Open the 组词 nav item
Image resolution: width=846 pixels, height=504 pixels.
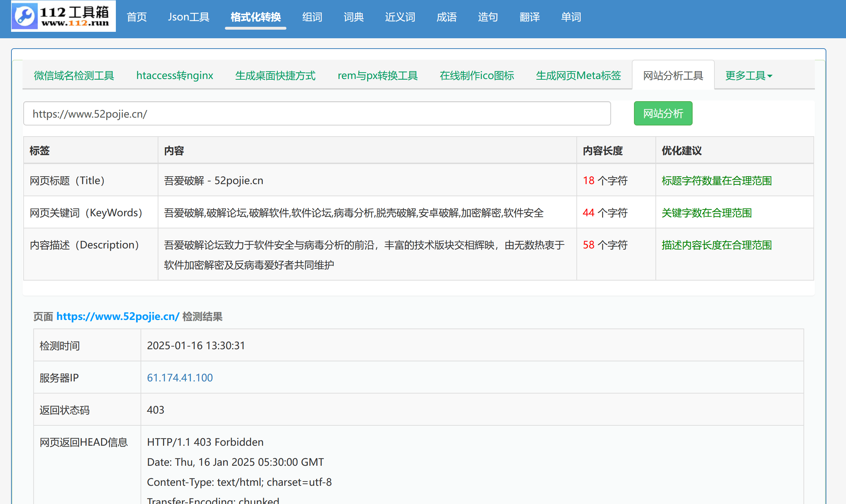pyautogui.click(x=312, y=17)
